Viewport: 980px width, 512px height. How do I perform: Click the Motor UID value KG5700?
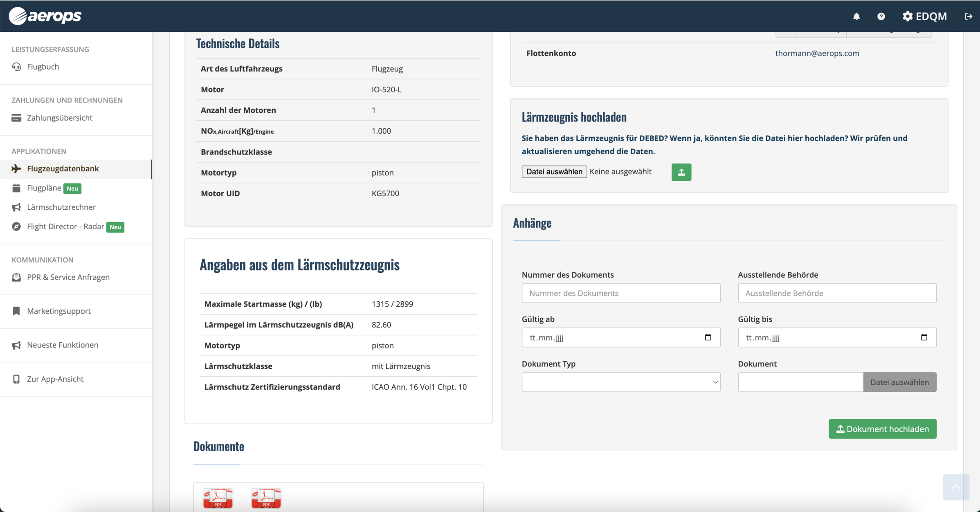pyautogui.click(x=385, y=193)
